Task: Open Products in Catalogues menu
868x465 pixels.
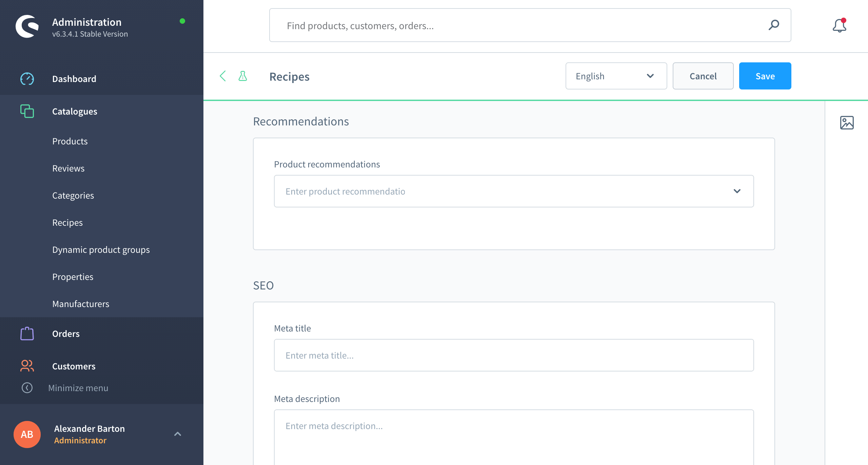Action: pos(70,141)
